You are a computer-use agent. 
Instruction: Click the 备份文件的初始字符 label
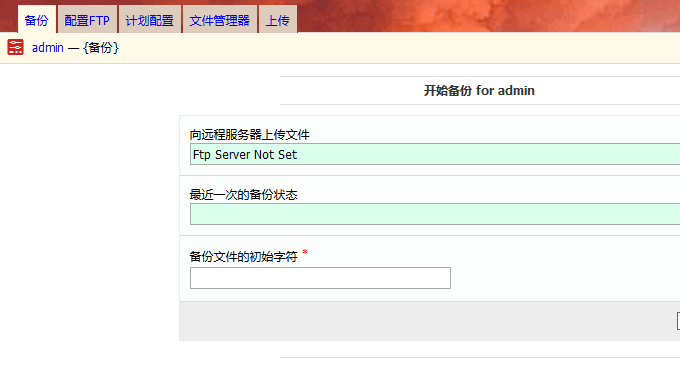click(x=243, y=257)
